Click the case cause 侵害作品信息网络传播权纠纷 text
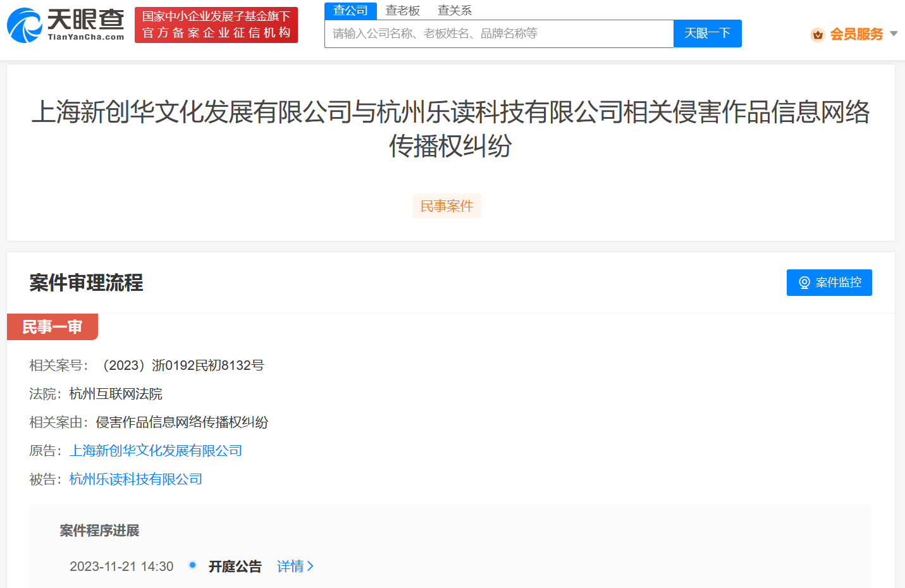This screenshot has height=588, width=905. click(182, 422)
